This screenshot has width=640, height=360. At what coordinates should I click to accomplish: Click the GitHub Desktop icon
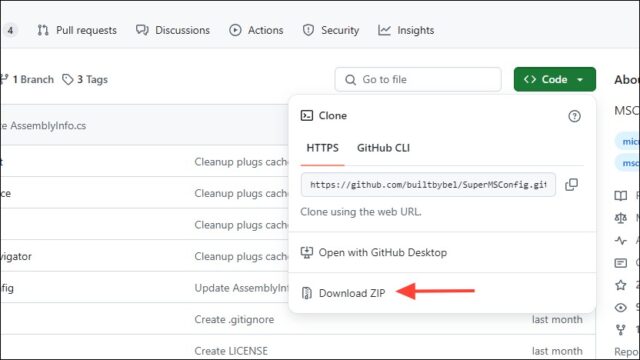(x=307, y=253)
